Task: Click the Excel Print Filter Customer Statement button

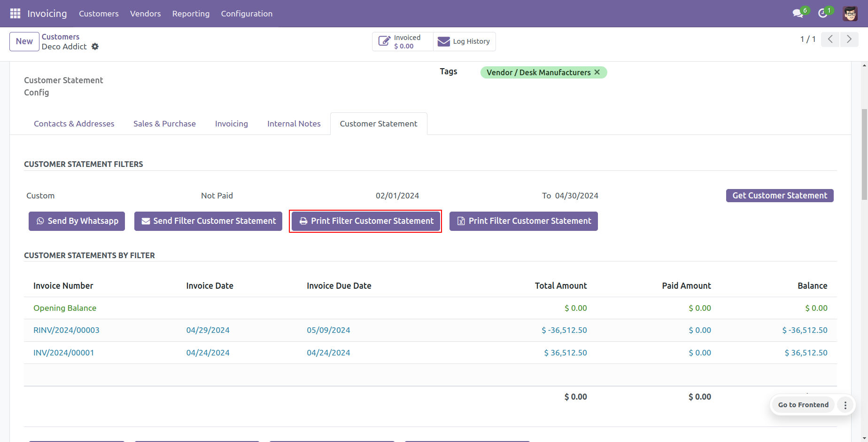Action: 524,221
